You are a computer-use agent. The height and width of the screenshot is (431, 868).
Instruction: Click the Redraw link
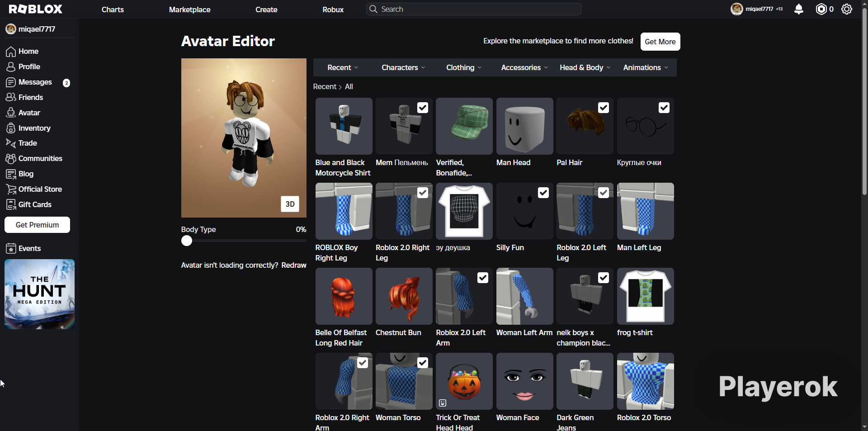[294, 265]
